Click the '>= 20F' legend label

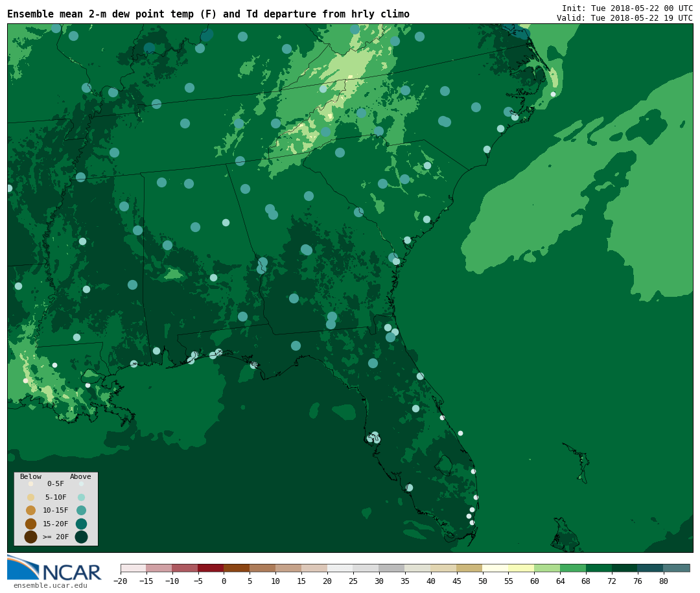tap(56, 537)
